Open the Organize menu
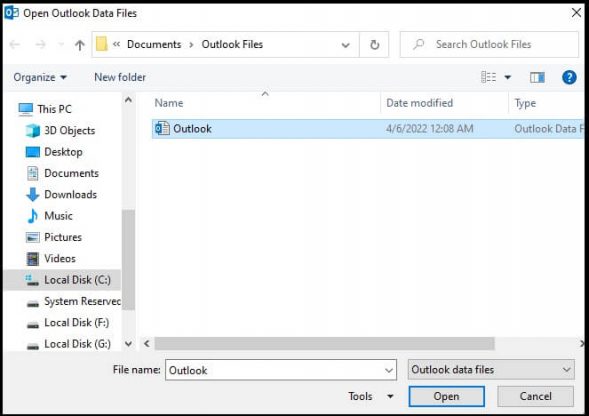Screen dimensions: 589x416 click(40, 77)
